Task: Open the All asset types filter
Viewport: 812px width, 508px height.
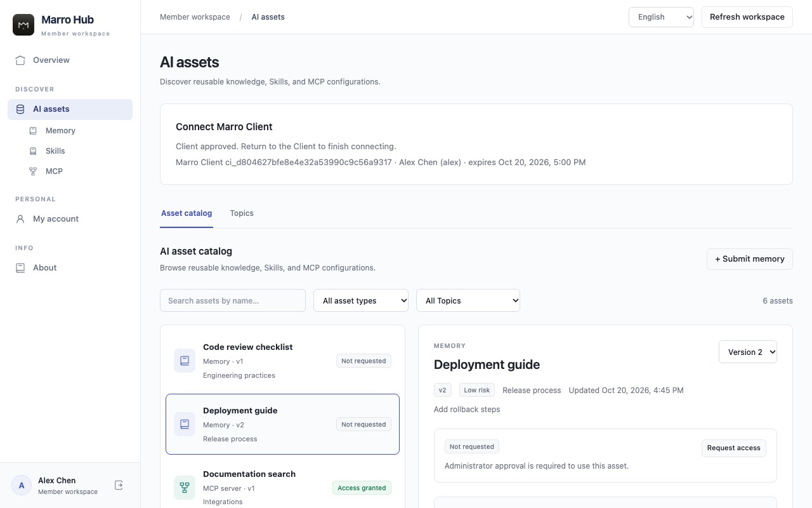Action: [x=361, y=300]
